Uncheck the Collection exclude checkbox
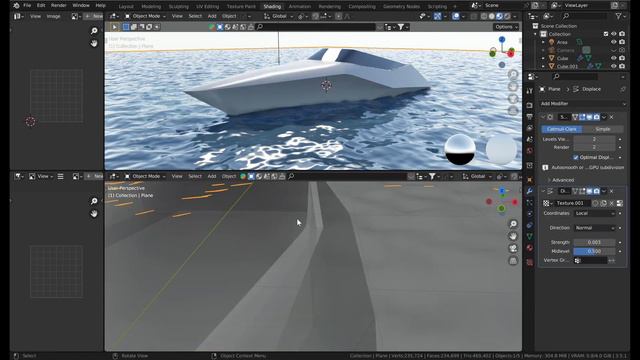Viewport: 640px width, 360px height. [606, 34]
